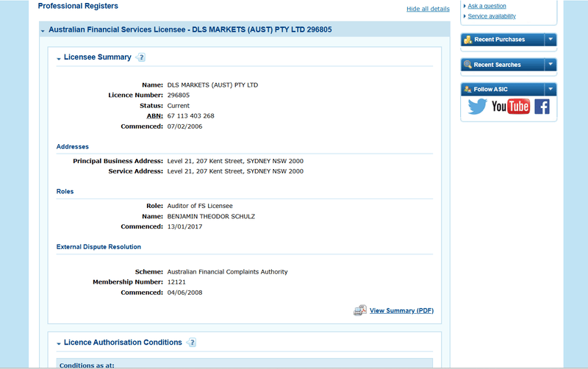This screenshot has width=588, height=369.
Task: Click the Service Address value
Action: coord(235,171)
